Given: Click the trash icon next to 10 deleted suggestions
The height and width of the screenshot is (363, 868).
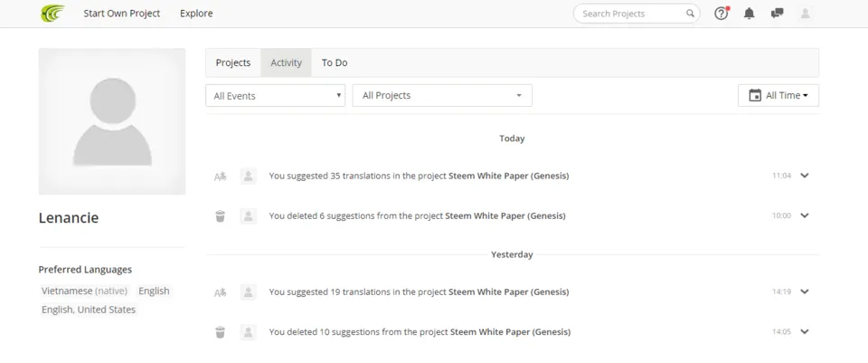Looking at the screenshot, I should 221,332.
